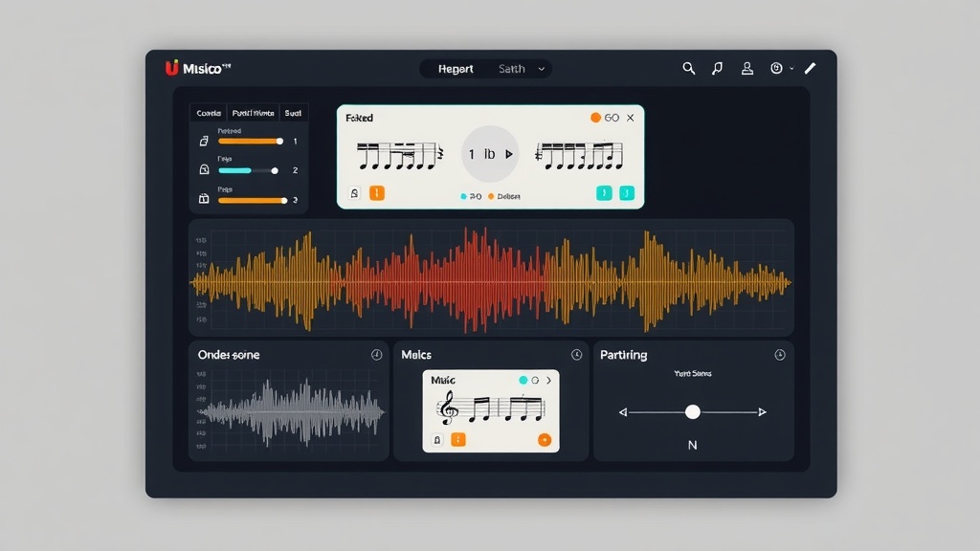Viewport: 980px width, 551px height.
Task: Click the search magnifier icon in the header
Action: click(688, 68)
